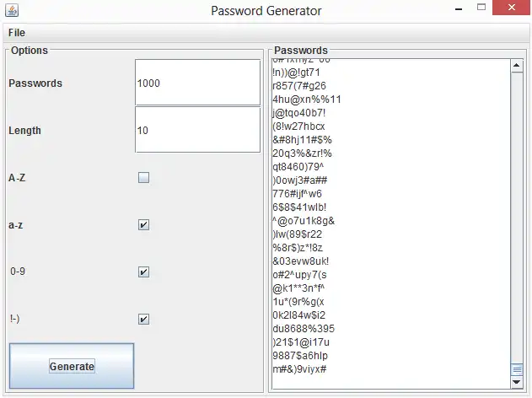Click into the Length field showing 10
Image resolution: width=532 pixels, height=398 pixels.
tap(197, 130)
